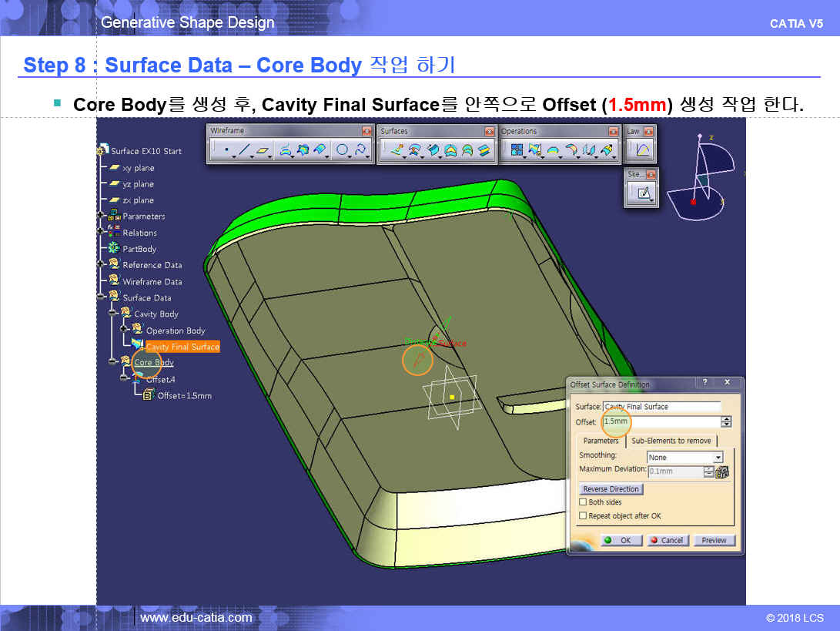Screen dimensions: 840x631
Task: Expand the Parameters tree node
Action: [101, 216]
